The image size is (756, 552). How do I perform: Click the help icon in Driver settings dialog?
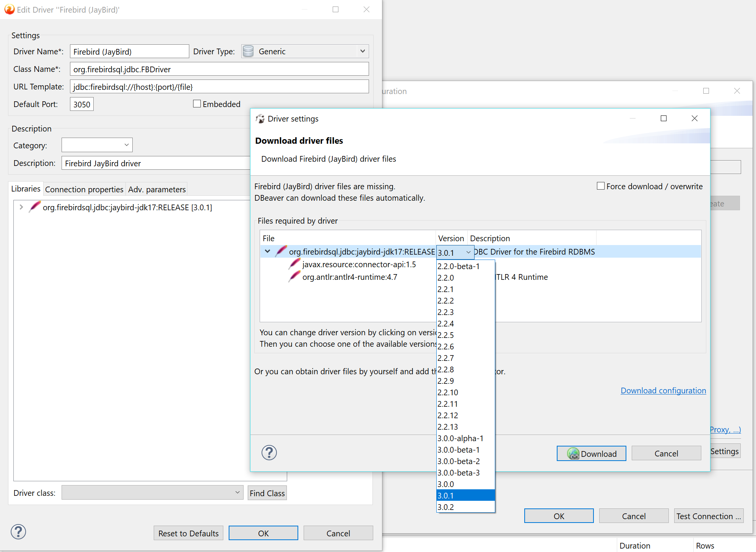[x=269, y=453]
